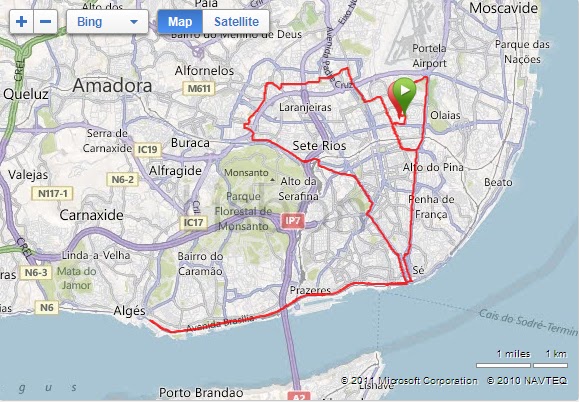Click the N6-3 road shield
This screenshot has height=402, width=579.
pyautogui.click(x=35, y=273)
